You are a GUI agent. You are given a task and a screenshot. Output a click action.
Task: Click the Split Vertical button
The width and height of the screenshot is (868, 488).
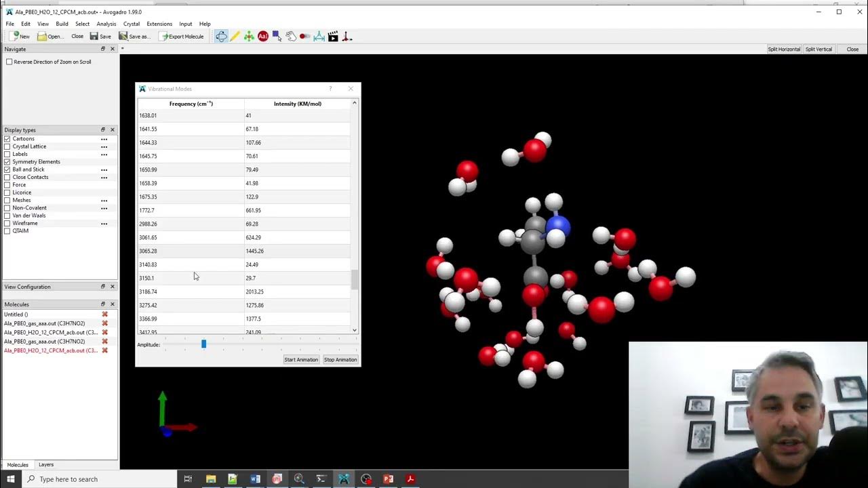pyautogui.click(x=818, y=49)
